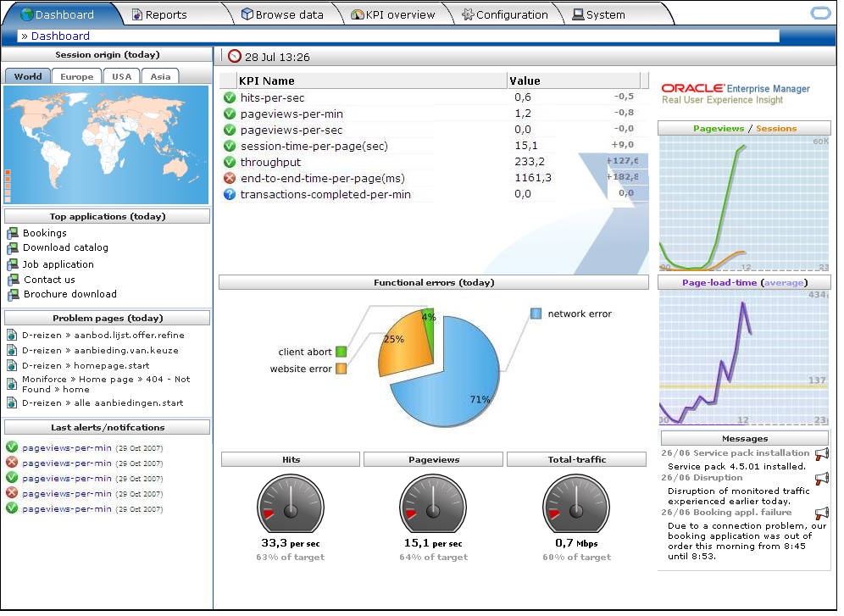Select the Asia map tab
This screenshot has height=616, width=844.
160,76
